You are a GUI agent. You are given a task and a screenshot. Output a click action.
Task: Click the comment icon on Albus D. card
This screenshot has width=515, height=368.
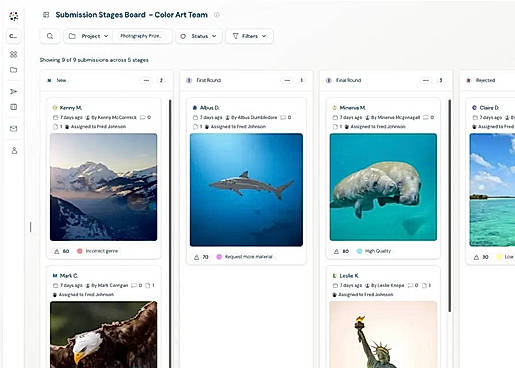tap(283, 117)
